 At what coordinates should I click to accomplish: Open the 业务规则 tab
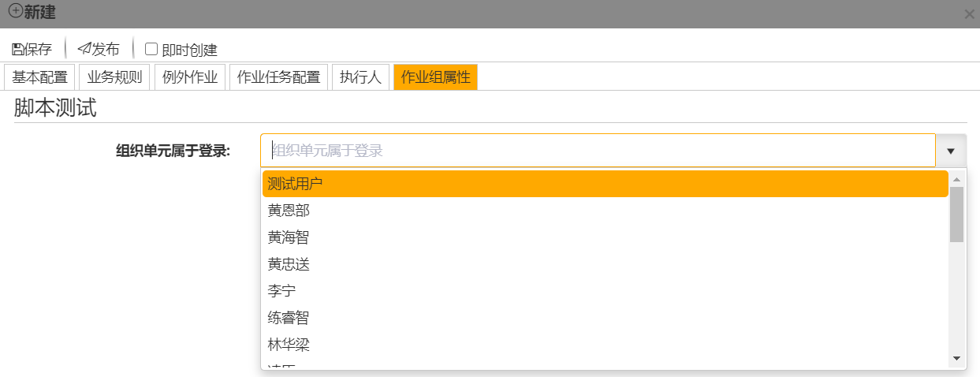coord(115,77)
